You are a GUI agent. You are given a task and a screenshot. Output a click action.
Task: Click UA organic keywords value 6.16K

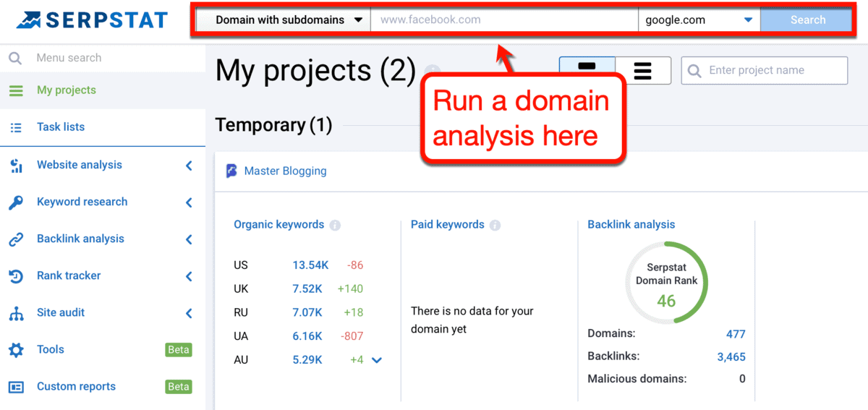307,336
